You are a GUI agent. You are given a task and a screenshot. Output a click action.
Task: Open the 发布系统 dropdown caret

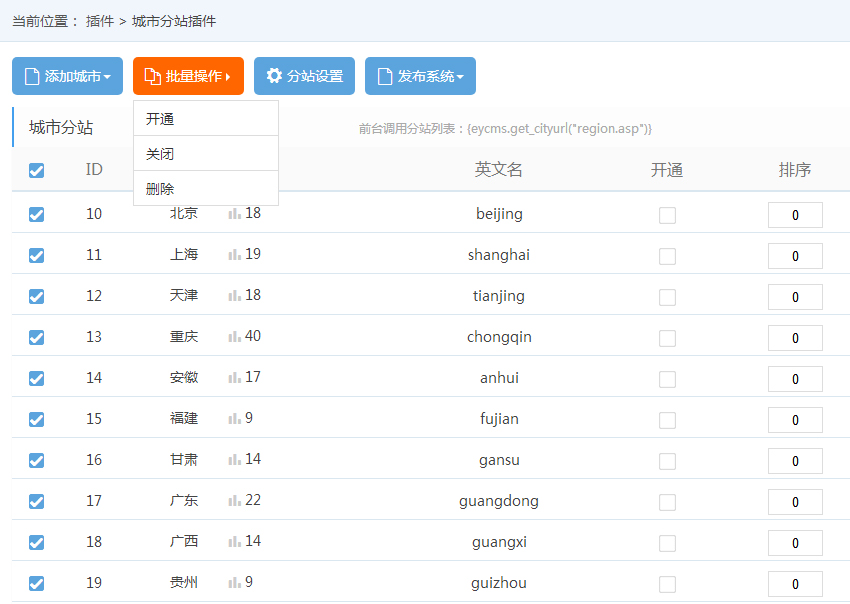click(x=460, y=77)
